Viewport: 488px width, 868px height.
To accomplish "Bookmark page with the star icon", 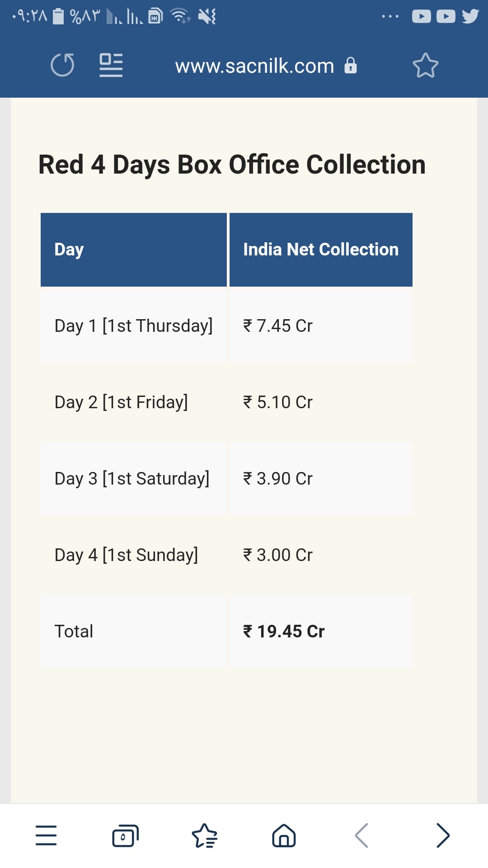I will point(426,66).
